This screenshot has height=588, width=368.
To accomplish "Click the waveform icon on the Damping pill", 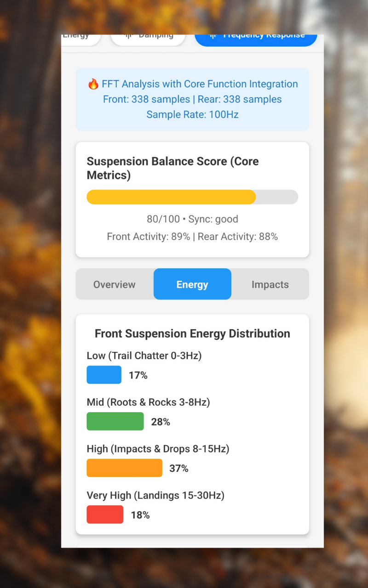I will [128, 36].
